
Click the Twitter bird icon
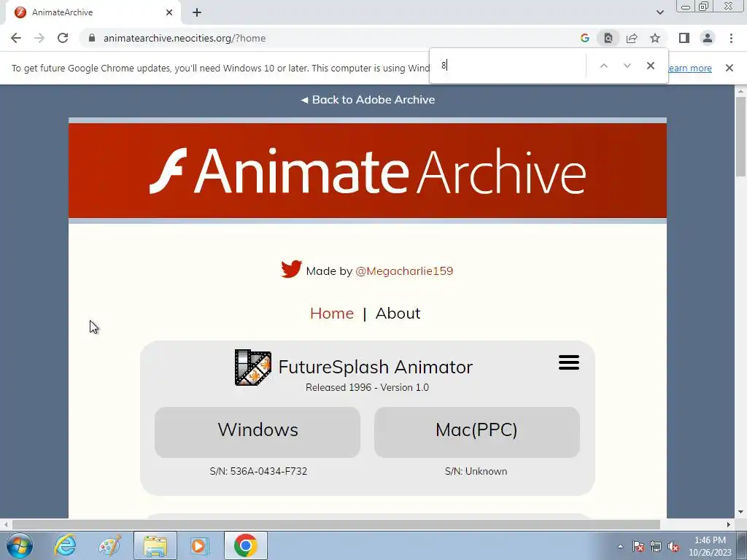click(291, 269)
